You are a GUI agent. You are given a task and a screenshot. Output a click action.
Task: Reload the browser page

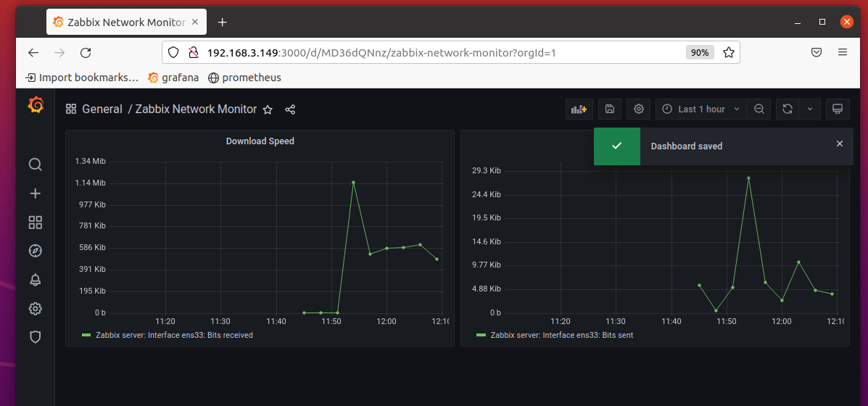point(86,52)
